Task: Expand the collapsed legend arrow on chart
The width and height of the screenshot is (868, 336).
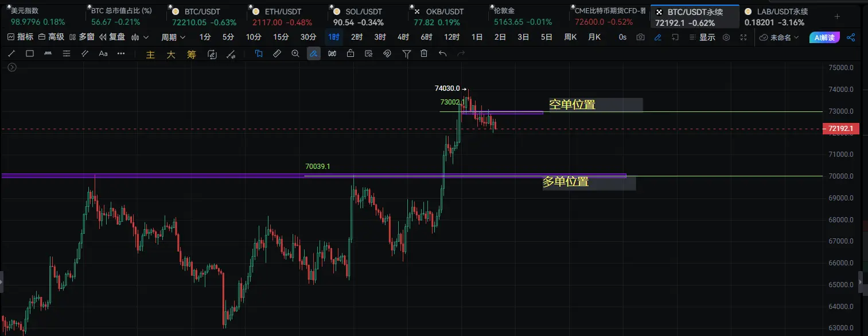Action: point(12,67)
